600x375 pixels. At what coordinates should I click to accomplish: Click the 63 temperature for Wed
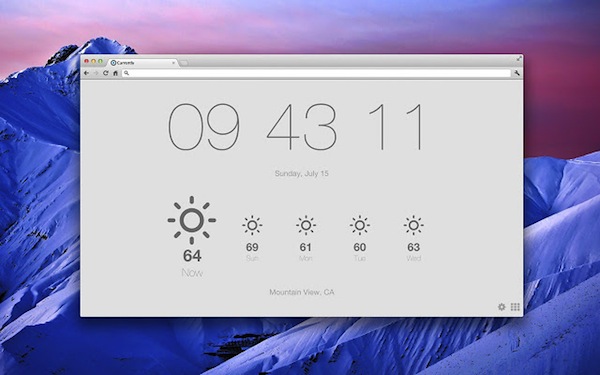tap(414, 247)
